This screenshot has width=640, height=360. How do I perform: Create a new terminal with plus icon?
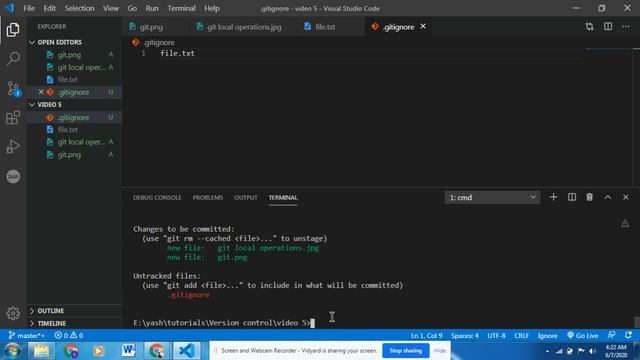(x=553, y=197)
